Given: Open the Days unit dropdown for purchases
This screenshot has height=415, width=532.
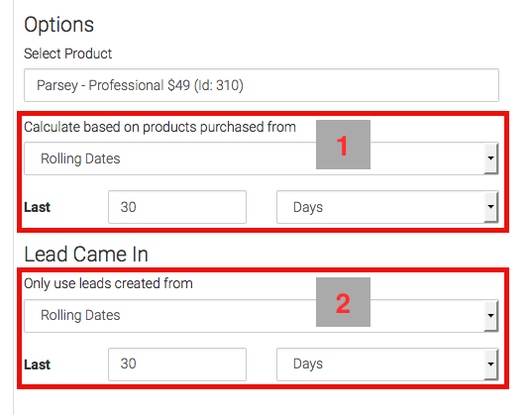Looking at the screenshot, I should tap(387, 207).
